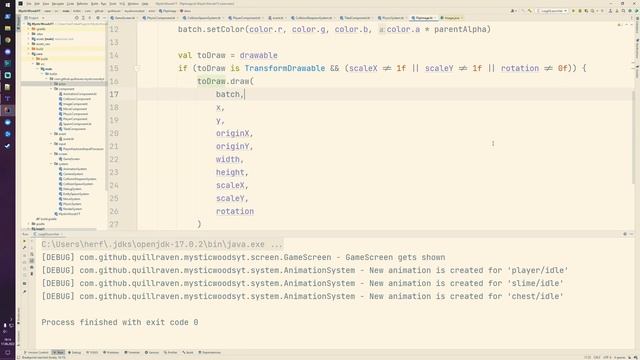Click the java.exe command line in console
The height and width of the screenshot is (360, 640).
pos(162,244)
